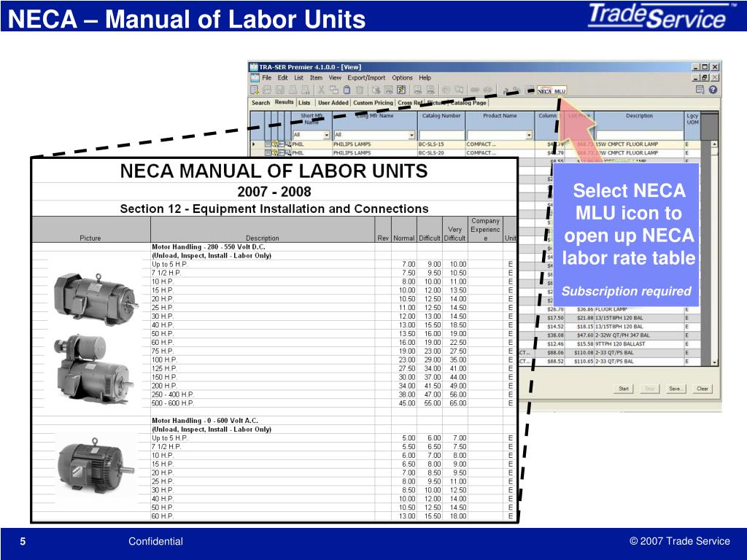
Task: Click the Clear button
Action: (x=703, y=389)
